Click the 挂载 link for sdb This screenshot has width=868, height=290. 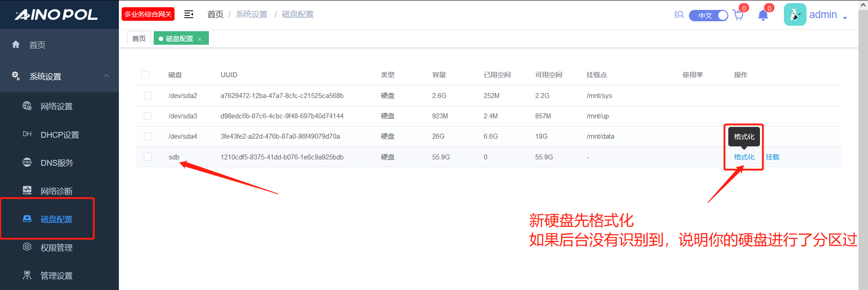click(x=772, y=157)
